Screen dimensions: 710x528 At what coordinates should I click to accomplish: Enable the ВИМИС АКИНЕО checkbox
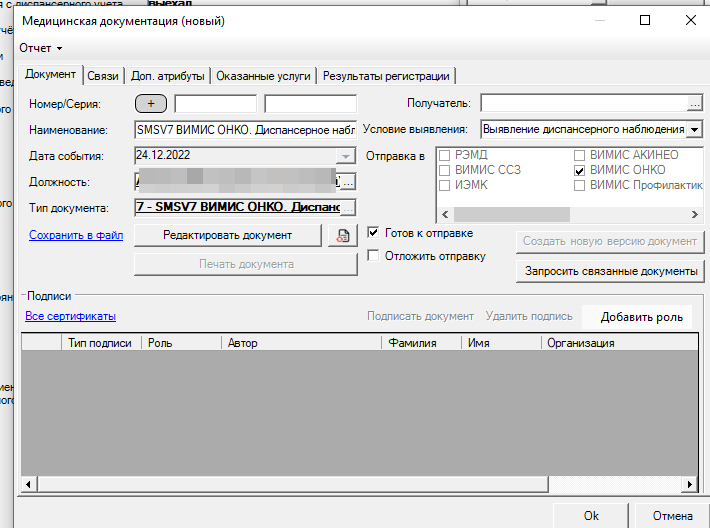(579, 155)
